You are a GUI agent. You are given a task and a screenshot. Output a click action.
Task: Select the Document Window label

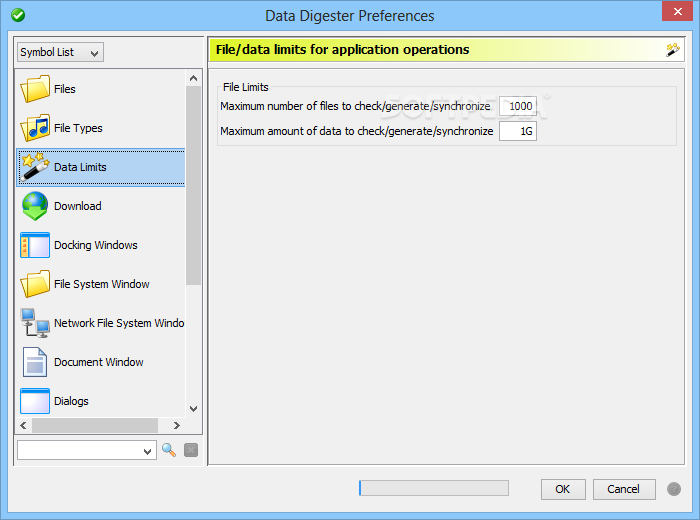pyautogui.click(x=99, y=362)
